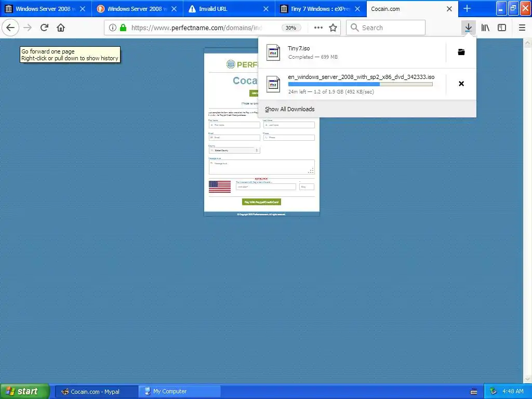This screenshot has width=532, height=399.
Task: Click into the Search box
Action: tap(386, 28)
